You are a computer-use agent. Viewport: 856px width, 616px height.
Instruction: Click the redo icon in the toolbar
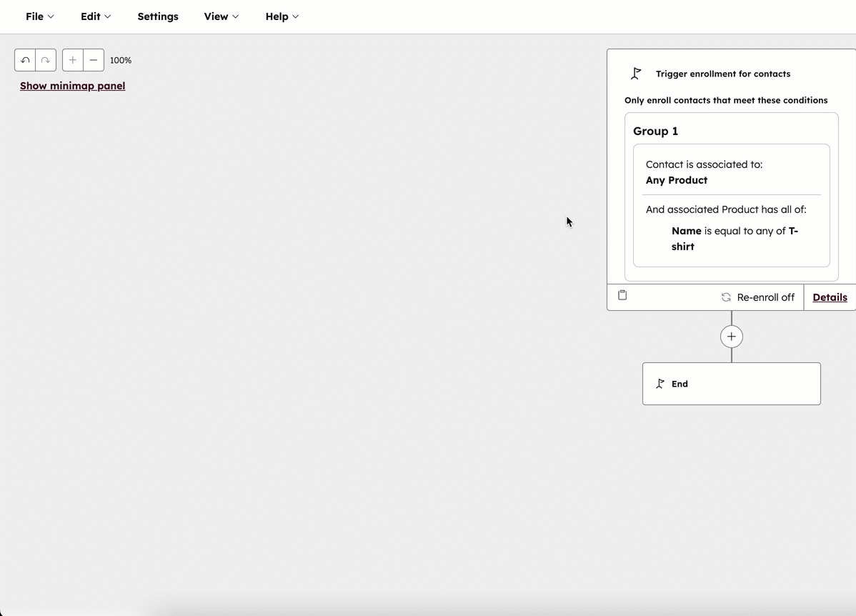click(x=45, y=60)
